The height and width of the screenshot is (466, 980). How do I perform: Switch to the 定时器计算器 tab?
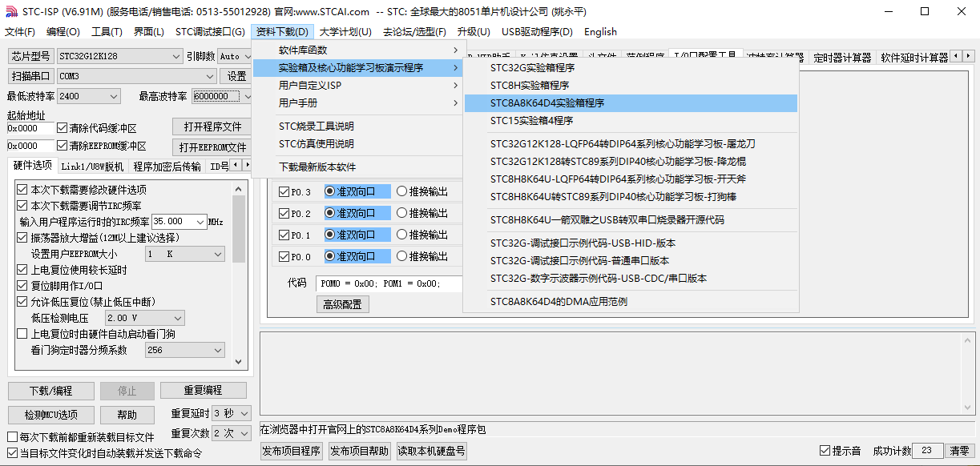coord(842,58)
